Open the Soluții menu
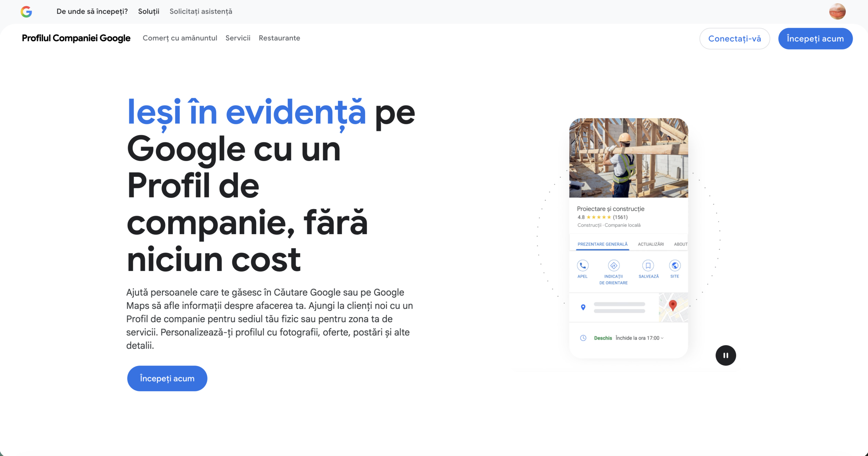This screenshot has width=868, height=456. point(149,12)
